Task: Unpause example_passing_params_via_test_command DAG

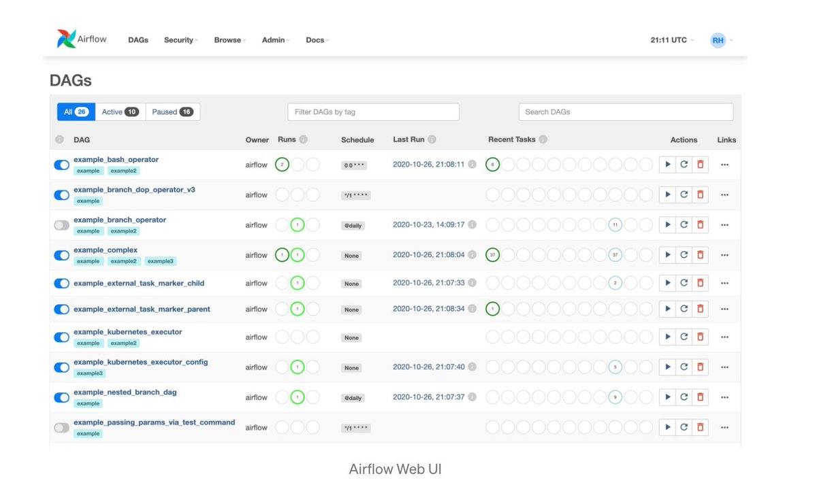Action: click(61, 427)
